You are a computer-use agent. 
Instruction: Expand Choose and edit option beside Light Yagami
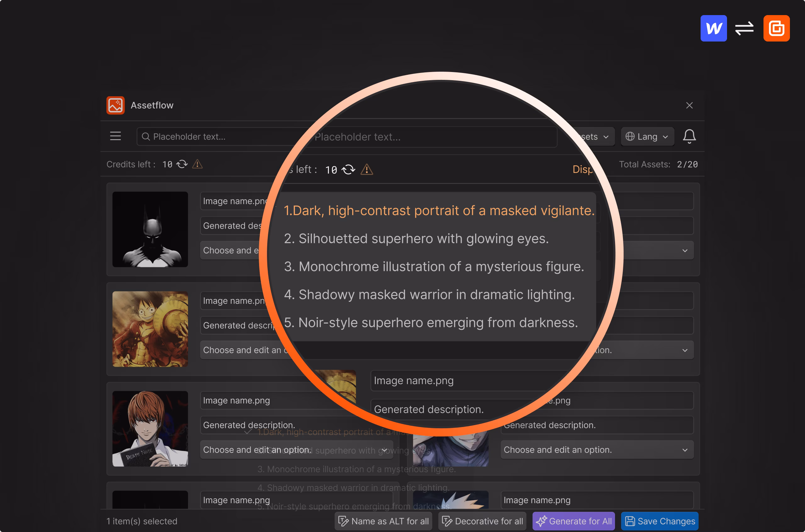coord(297,450)
